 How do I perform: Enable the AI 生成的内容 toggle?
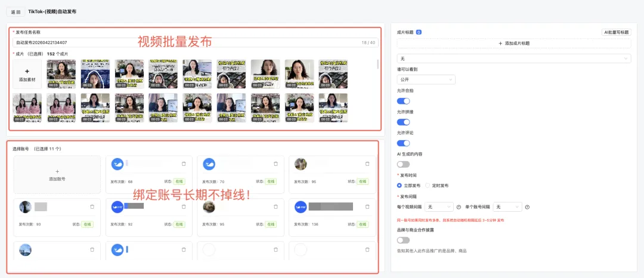pyautogui.click(x=403, y=164)
